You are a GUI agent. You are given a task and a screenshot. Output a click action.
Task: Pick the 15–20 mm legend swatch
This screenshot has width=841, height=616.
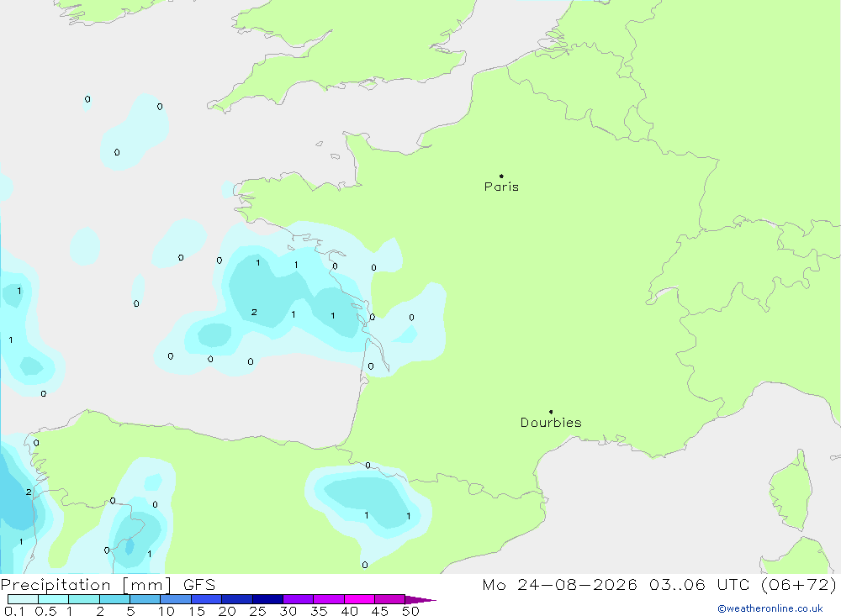(207, 599)
